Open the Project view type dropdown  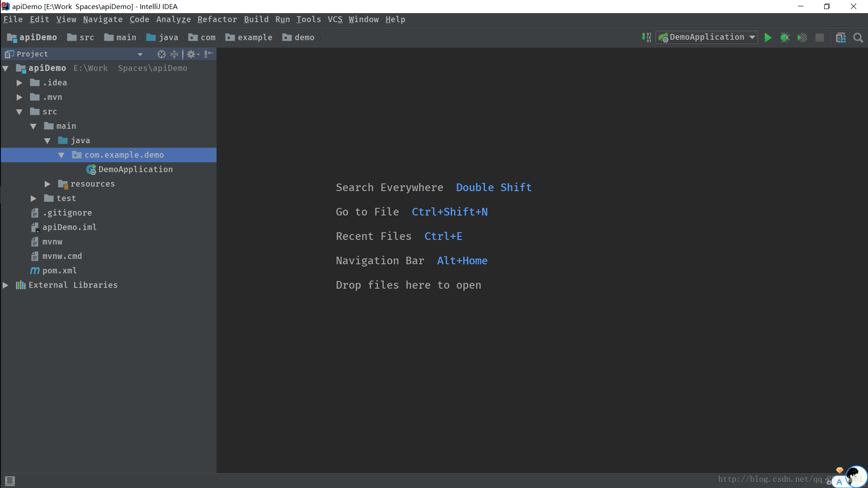(140, 54)
